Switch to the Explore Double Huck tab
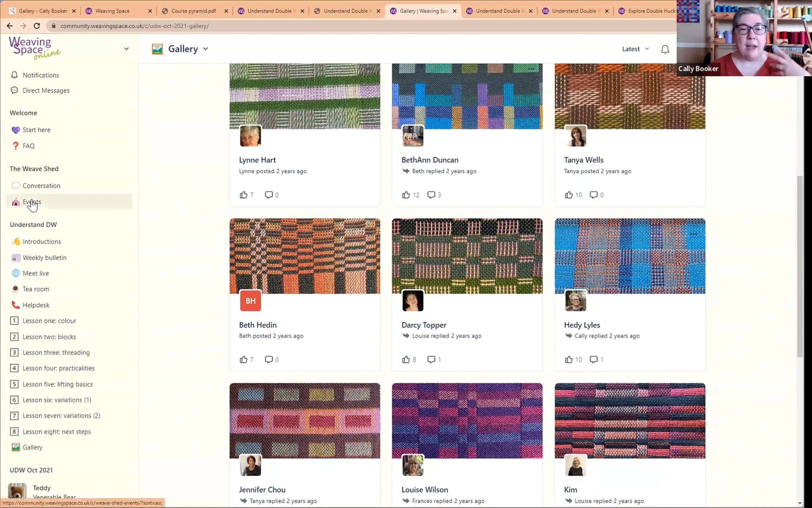This screenshot has height=508, width=812. click(647, 11)
